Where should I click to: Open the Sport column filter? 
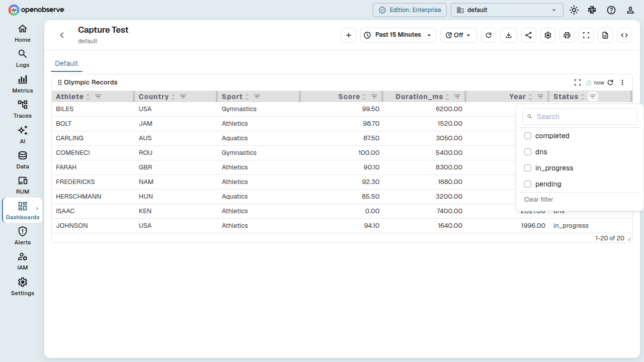[x=257, y=97]
